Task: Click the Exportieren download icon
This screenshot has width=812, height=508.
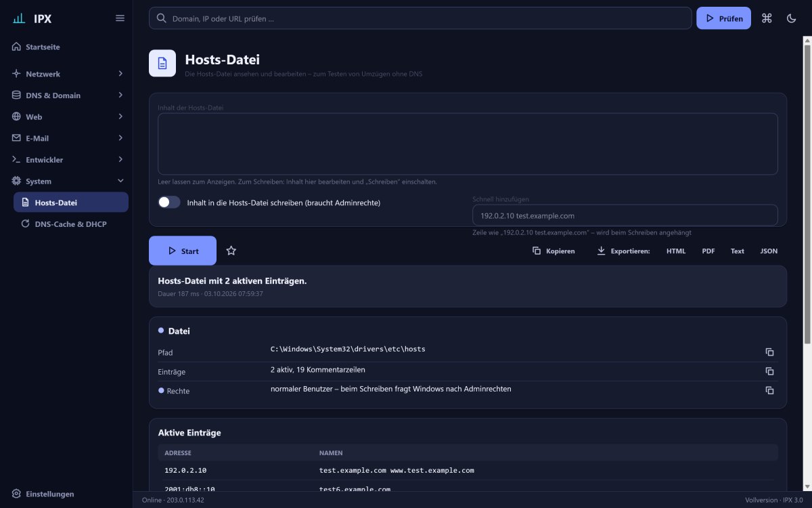Action: click(601, 251)
